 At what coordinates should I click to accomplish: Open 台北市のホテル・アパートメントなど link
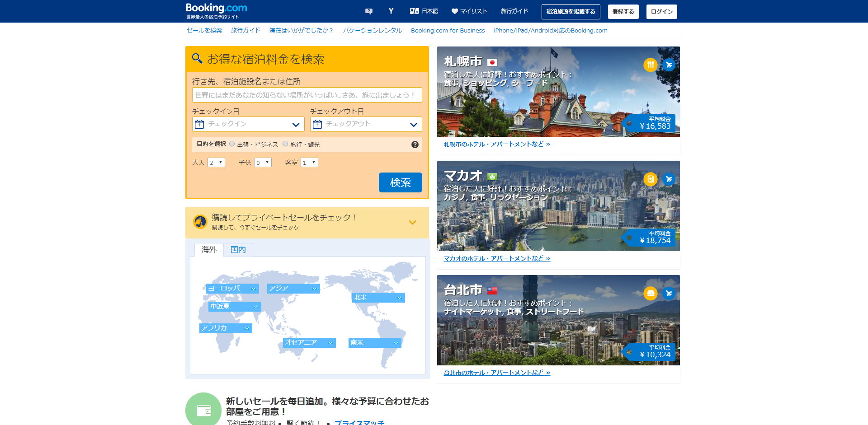pyautogui.click(x=496, y=372)
